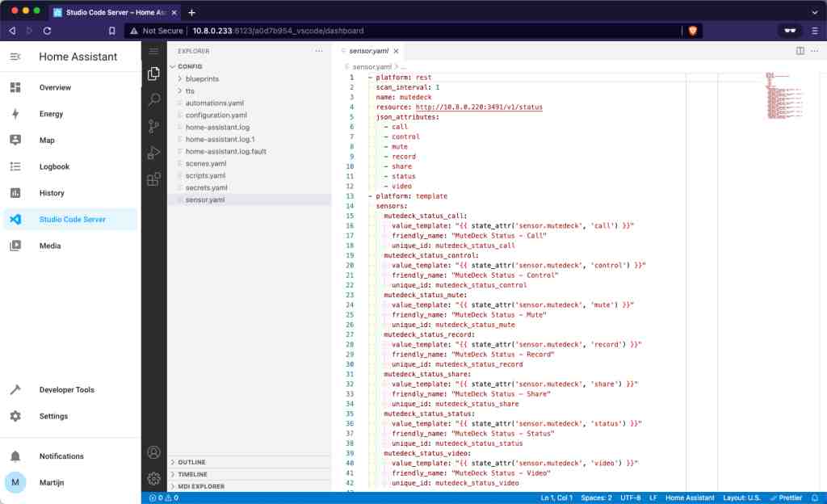The image size is (827, 504).
Task: Click the status bar notifications bell
Action: 815,498
